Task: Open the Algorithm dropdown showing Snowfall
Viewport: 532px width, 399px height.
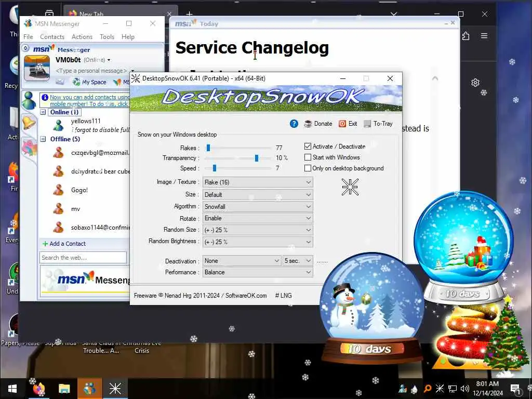Action: point(258,207)
